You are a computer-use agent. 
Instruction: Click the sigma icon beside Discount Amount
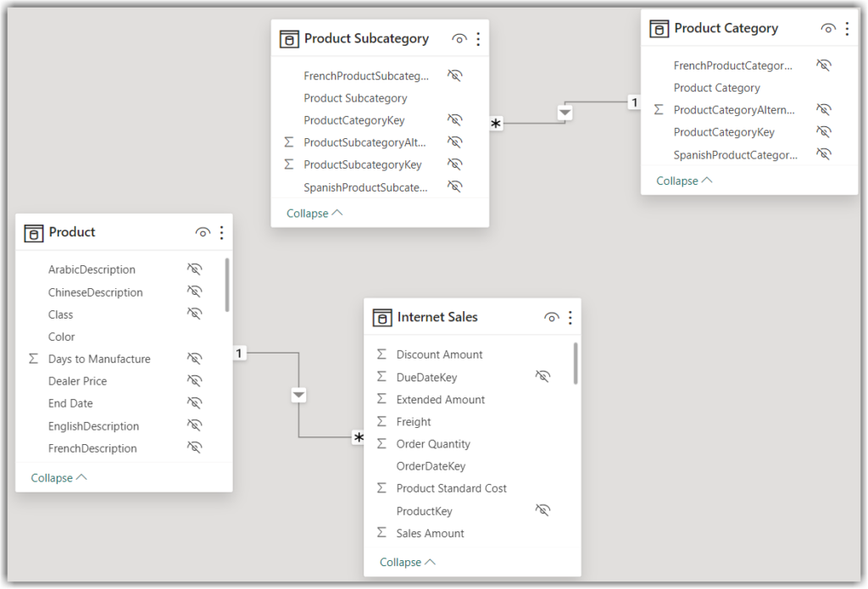pyautogui.click(x=380, y=354)
